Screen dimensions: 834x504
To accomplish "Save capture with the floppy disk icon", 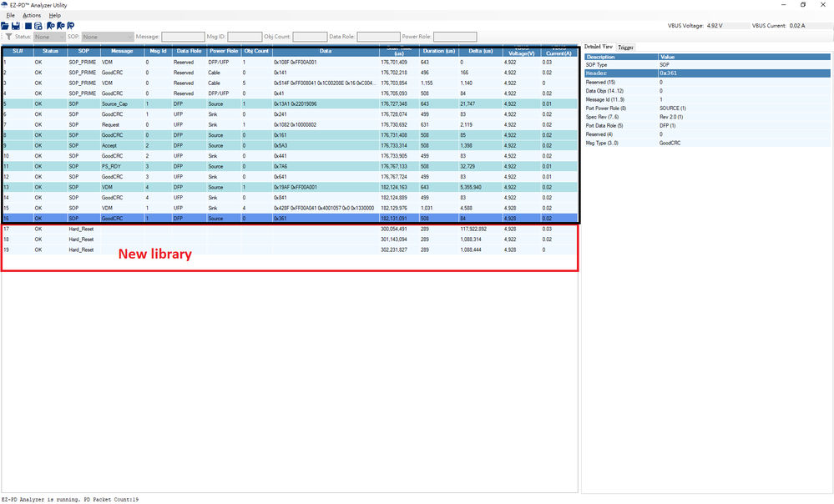I will pyautogui.click(x=15, y=26).
